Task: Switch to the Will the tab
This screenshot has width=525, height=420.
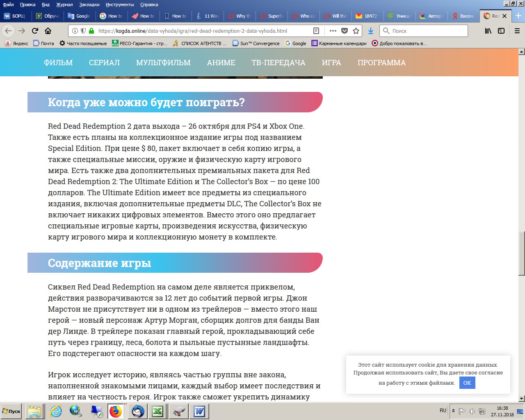Action: coord(336,16)
